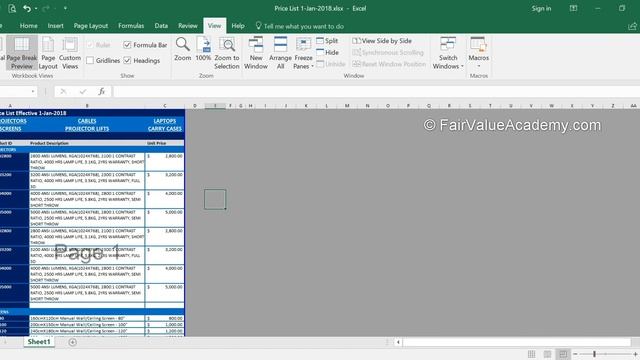Click Page Break Preview status bar icon
This screenshot has height=360, width=640.
pyautogui.click(x=563, y=354)
